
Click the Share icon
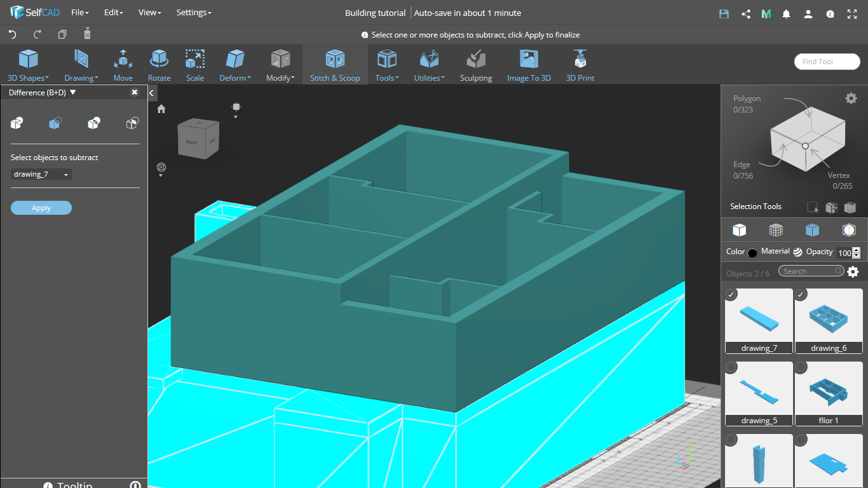pos(746,13)
